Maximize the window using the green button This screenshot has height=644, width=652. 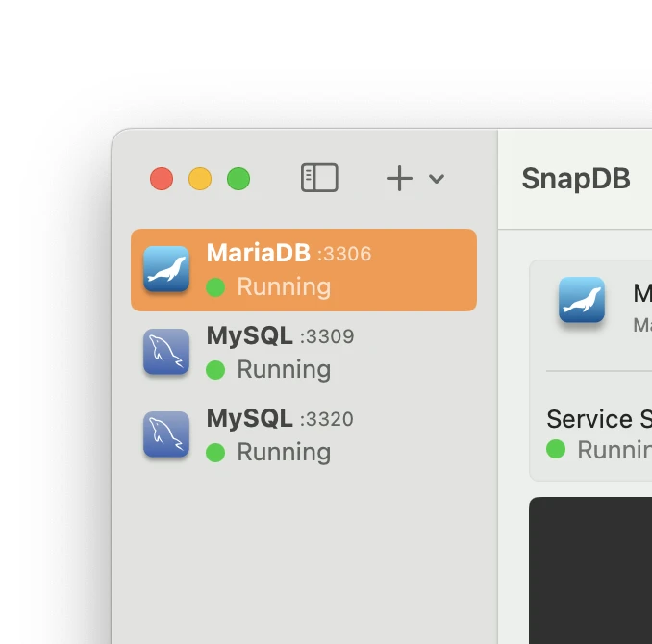click(238, 179)
